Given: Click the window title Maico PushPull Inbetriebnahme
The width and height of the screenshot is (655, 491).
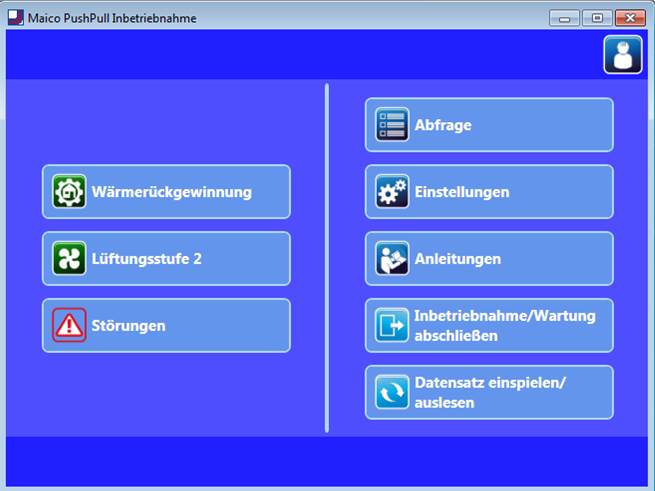Looking at the screenshot, I should tap(112, 18).
